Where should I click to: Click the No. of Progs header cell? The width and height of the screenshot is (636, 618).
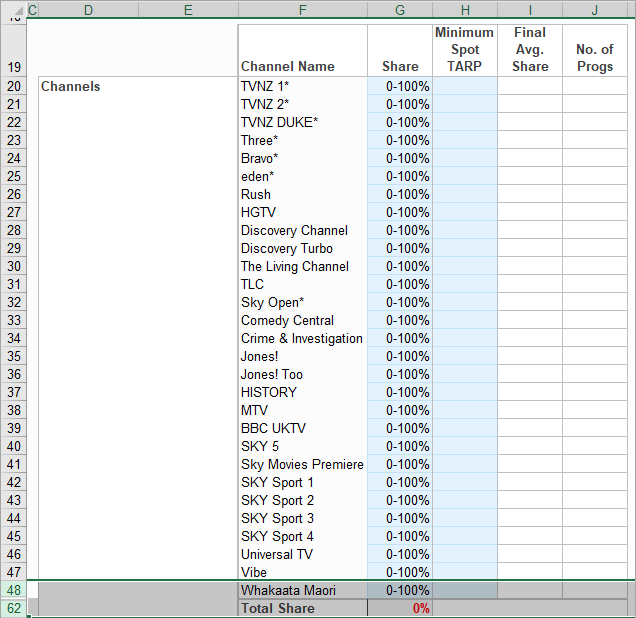(595, 50)
